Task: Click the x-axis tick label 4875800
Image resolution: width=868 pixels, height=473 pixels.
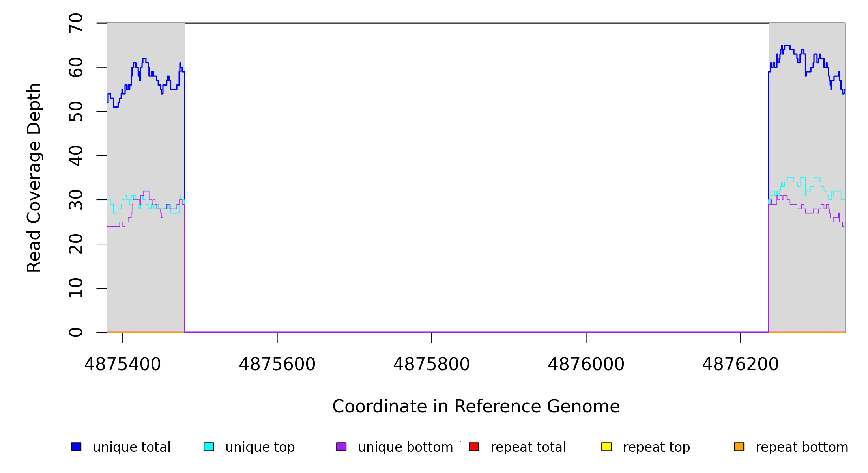Action: click(432, 364)
